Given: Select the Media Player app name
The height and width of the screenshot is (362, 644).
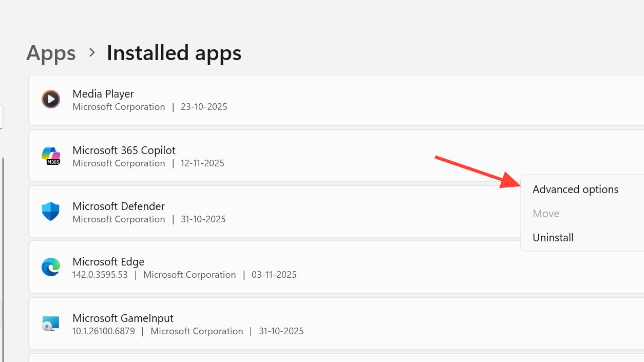Looking at the screenshot, I should (103, 94).
